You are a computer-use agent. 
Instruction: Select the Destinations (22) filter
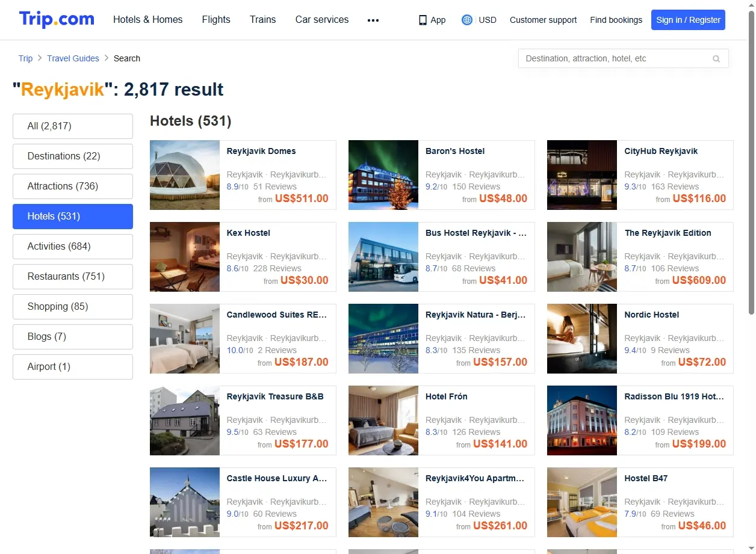pyautogui.click(x=73, y=156)
